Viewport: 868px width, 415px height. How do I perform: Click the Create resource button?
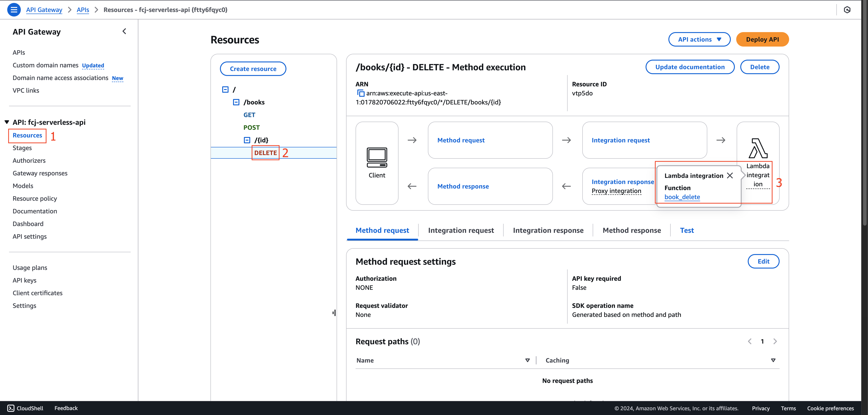253,69
